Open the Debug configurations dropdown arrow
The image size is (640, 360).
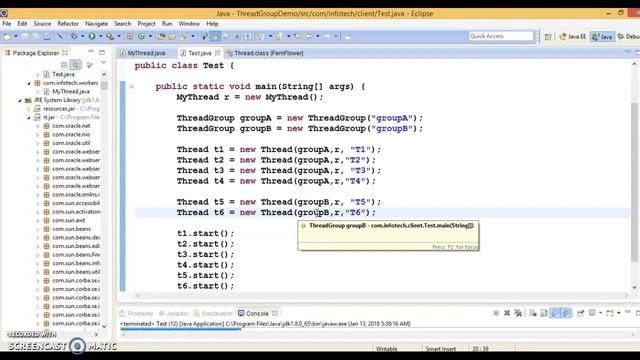(x=82, y=36)
